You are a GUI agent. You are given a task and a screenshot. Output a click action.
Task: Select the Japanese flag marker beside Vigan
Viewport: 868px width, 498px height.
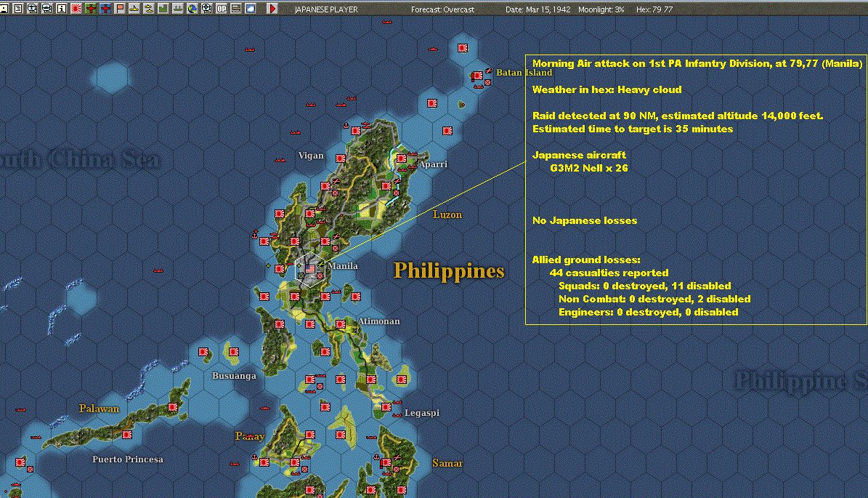coord(341,158)
